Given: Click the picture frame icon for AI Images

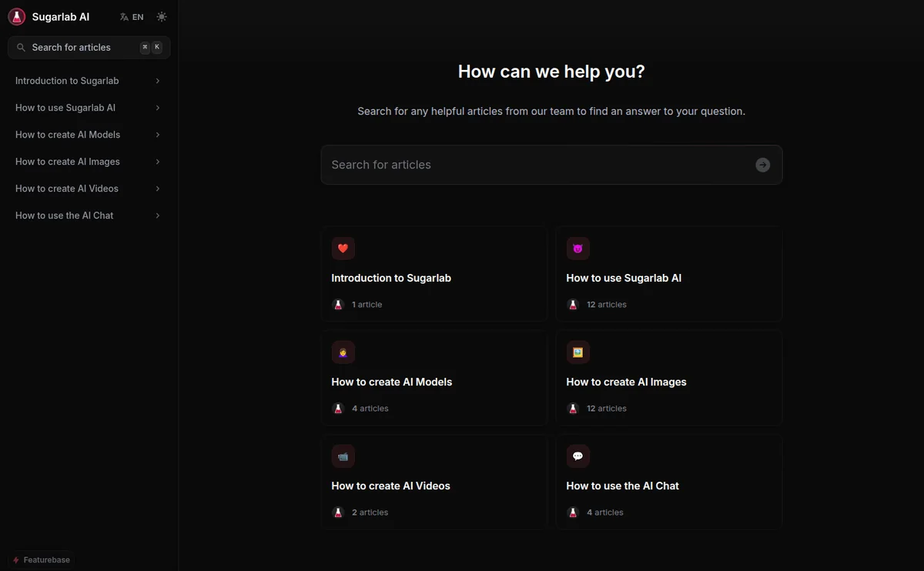Looking at the screenshot, I should click(578, 352).
